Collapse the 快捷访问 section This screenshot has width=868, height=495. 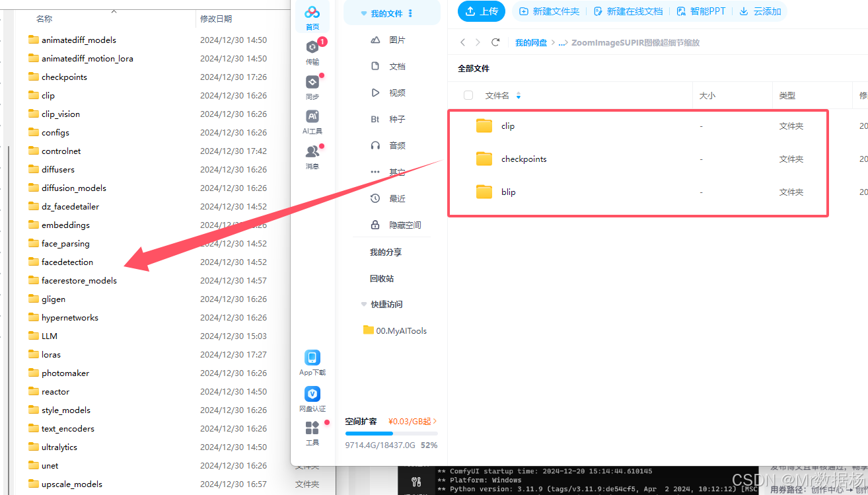click(x=364, y=305)
